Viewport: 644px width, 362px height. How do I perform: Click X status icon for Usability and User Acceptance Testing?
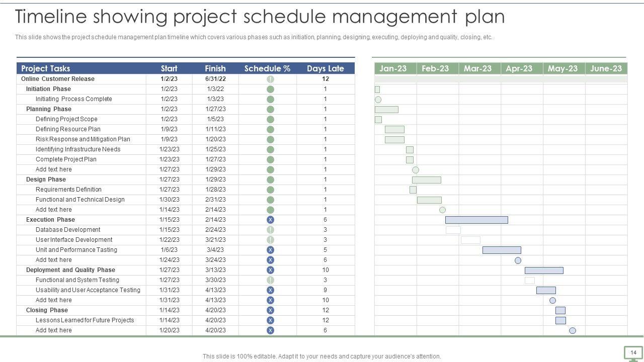(270, 290)
